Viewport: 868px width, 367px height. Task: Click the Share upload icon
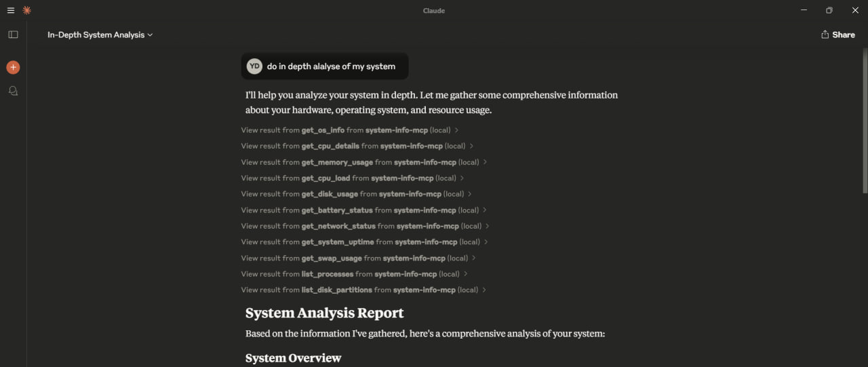(825, 35)
